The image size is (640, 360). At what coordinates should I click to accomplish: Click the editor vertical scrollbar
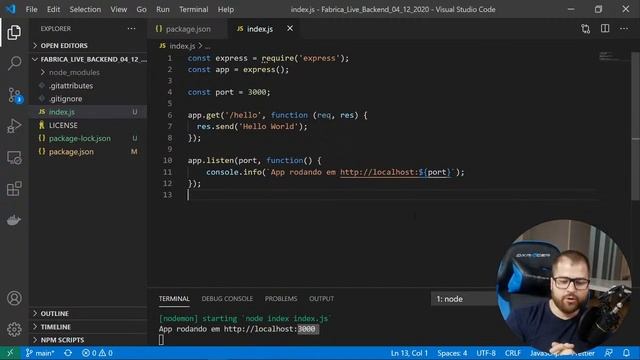click(x=636, y=126)
